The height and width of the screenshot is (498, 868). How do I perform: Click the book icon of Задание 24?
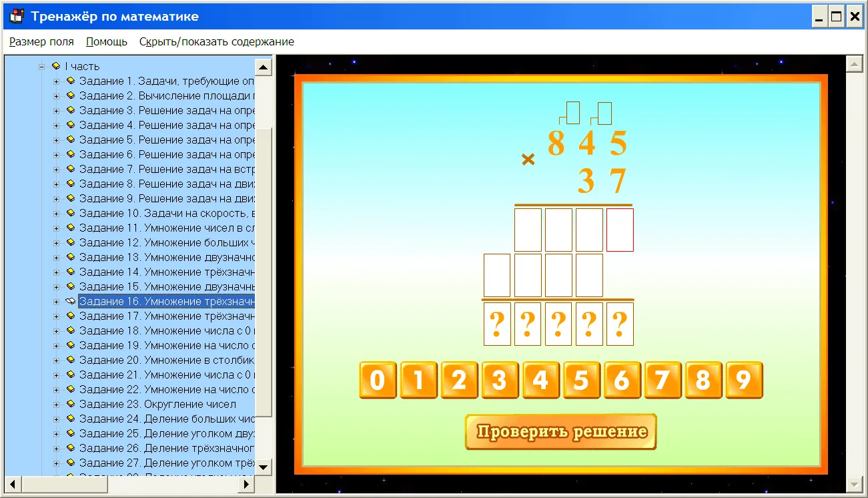tap(70, 419)
